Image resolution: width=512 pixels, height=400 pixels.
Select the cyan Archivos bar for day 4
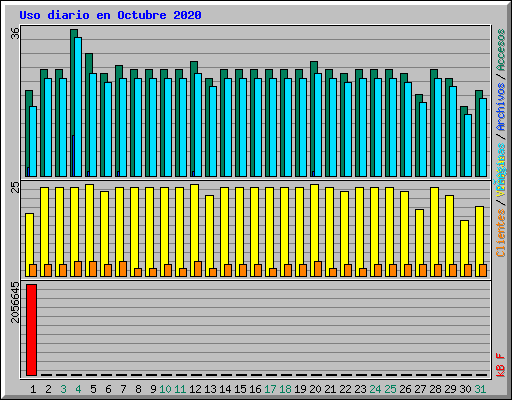tap(78, 107)
